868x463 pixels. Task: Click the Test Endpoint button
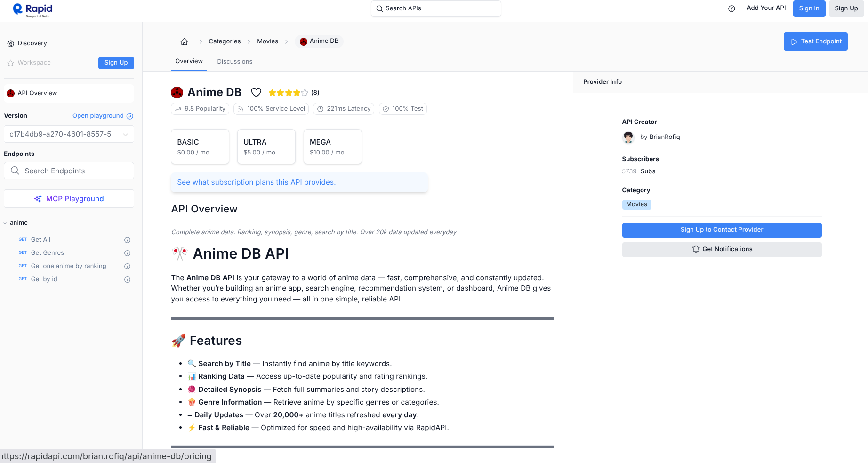pyautogui.click(x=816, y=41)
